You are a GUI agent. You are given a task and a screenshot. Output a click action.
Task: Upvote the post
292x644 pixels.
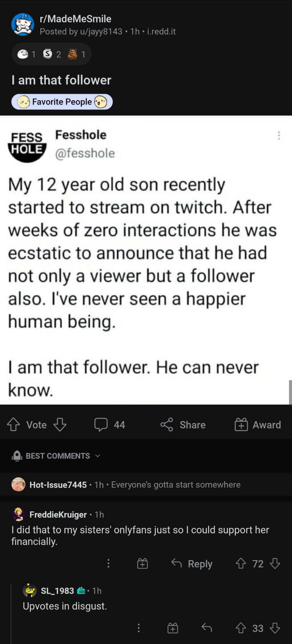click(x=13, y=425)
